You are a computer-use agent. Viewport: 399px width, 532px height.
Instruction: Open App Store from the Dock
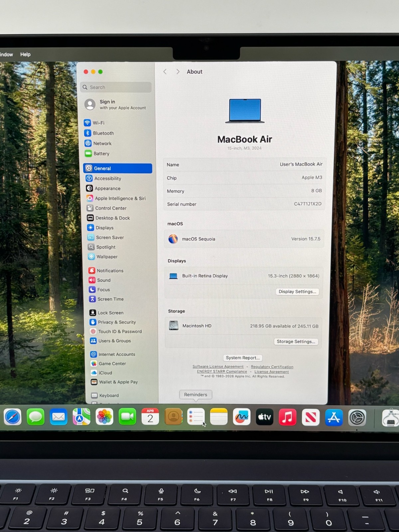(x=334, y=417)
